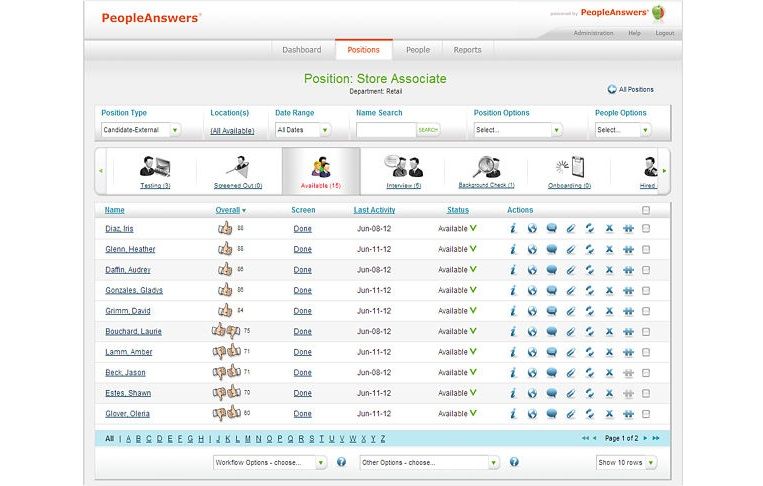Screen dimensions: 763x486
Task: Select the Interview stage icon
Action: (403, 166)
